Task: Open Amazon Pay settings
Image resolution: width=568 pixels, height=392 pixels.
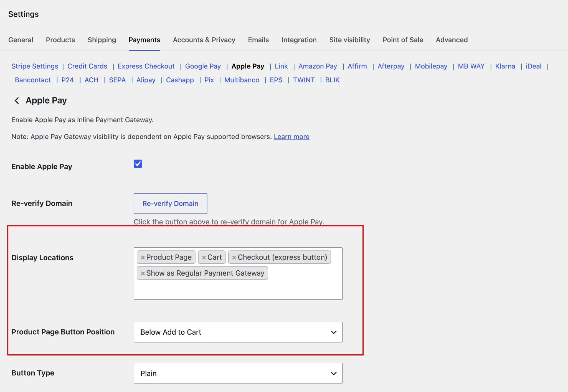Action: [318, 66]
